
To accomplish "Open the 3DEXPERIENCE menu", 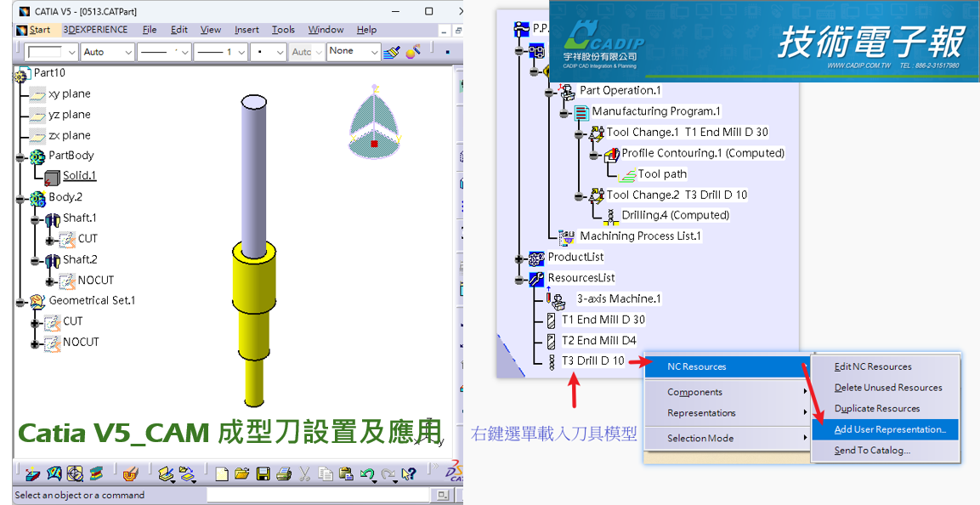I will [96, 30].
